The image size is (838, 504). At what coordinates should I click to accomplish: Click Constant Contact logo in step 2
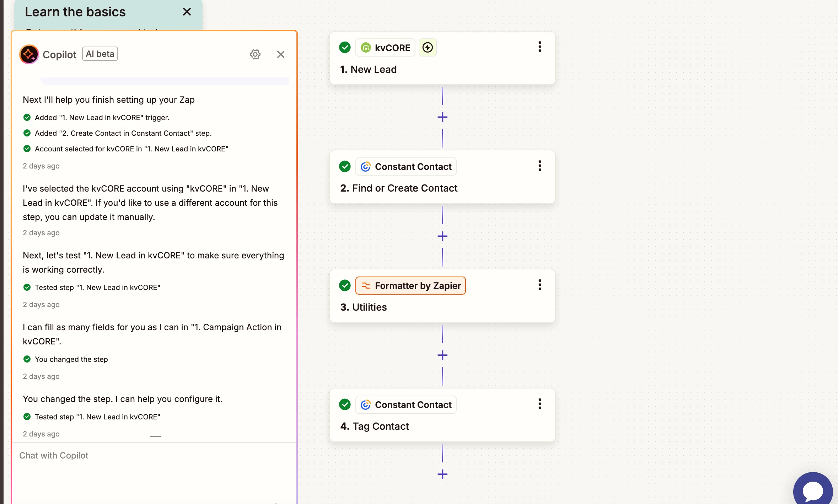click(366, 167)
